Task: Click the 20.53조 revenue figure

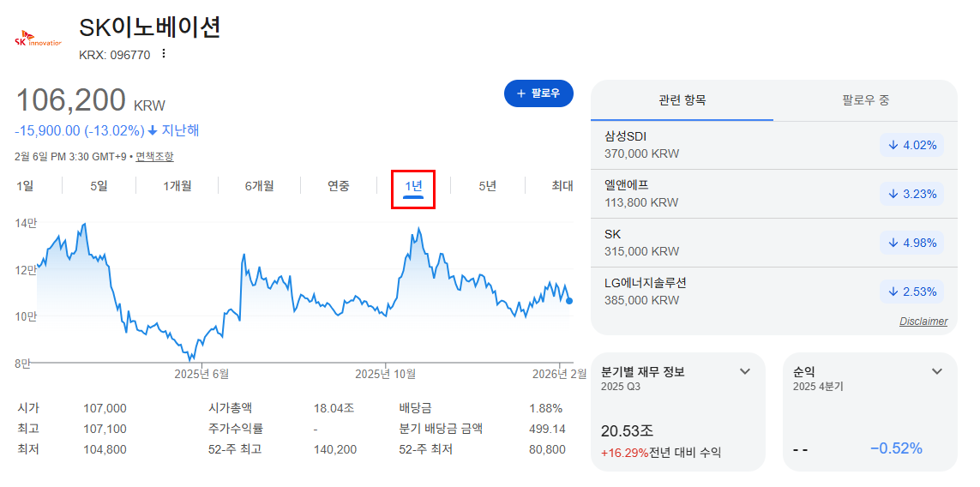Action: click(627, 430)
